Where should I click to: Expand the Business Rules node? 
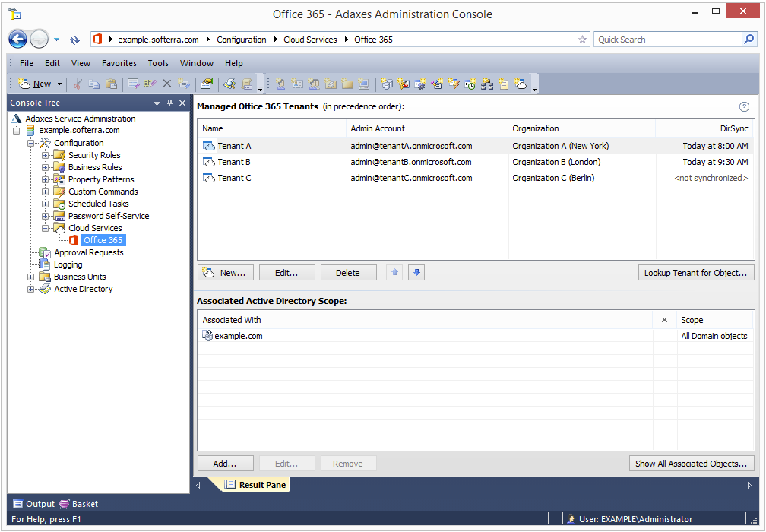pos(45,167)
